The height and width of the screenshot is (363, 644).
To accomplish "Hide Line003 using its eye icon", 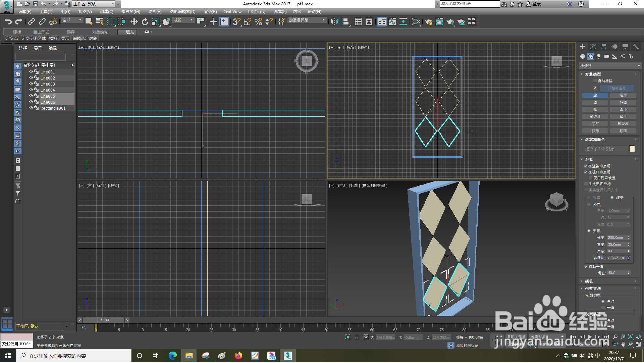I will [31, 84].
